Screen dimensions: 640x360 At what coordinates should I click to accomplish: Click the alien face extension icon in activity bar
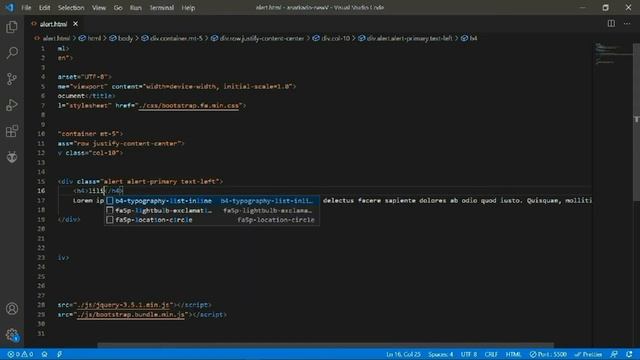pos(12,157)
